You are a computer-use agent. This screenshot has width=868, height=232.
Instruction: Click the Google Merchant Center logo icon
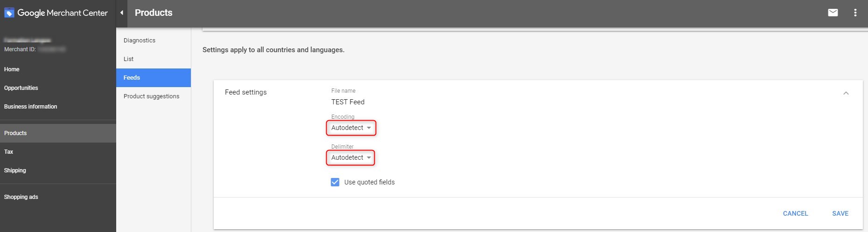click(x=9, y=13)
